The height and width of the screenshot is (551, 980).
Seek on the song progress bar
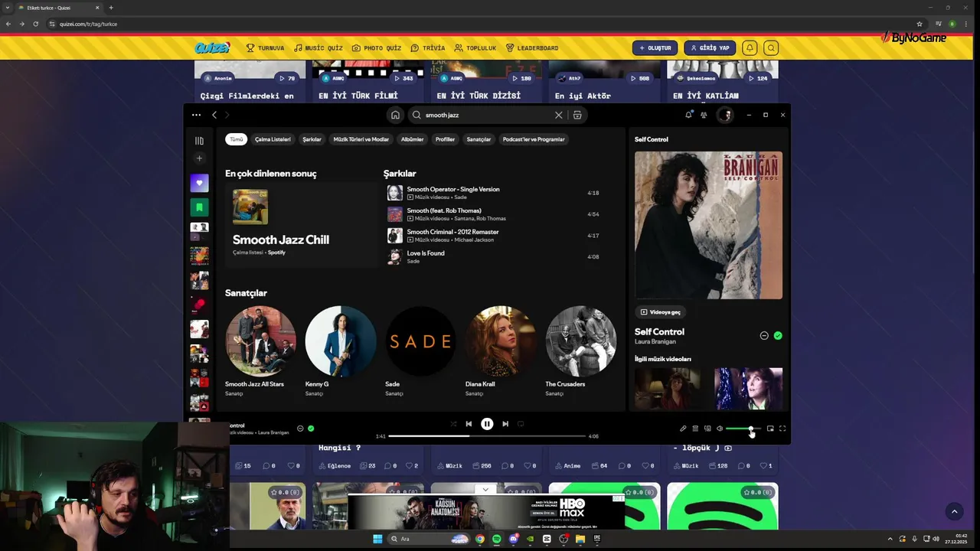(487, 436)
